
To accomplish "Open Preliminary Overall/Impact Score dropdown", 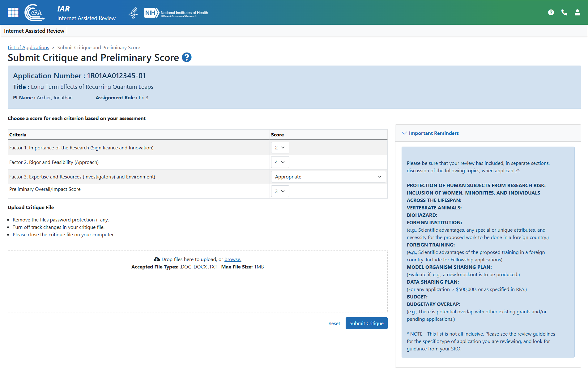I will 280,191.
